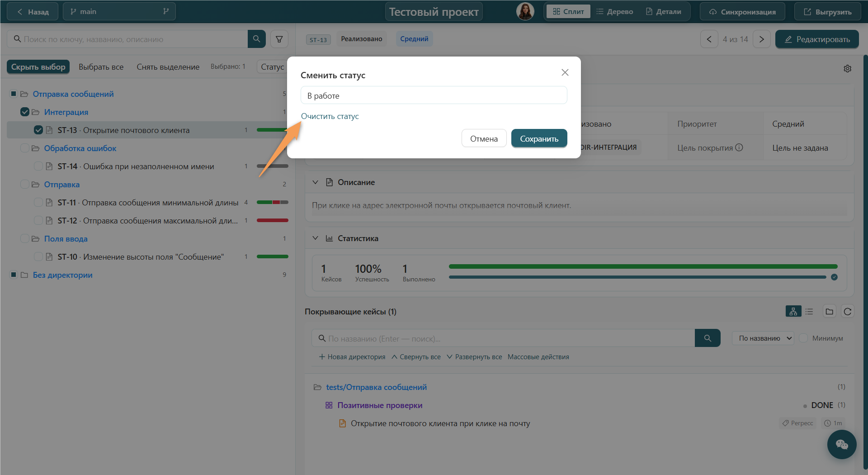Screen dimensions: 868x475
Task: Switch covering cases to list view icon
Action: pos(809,311)
